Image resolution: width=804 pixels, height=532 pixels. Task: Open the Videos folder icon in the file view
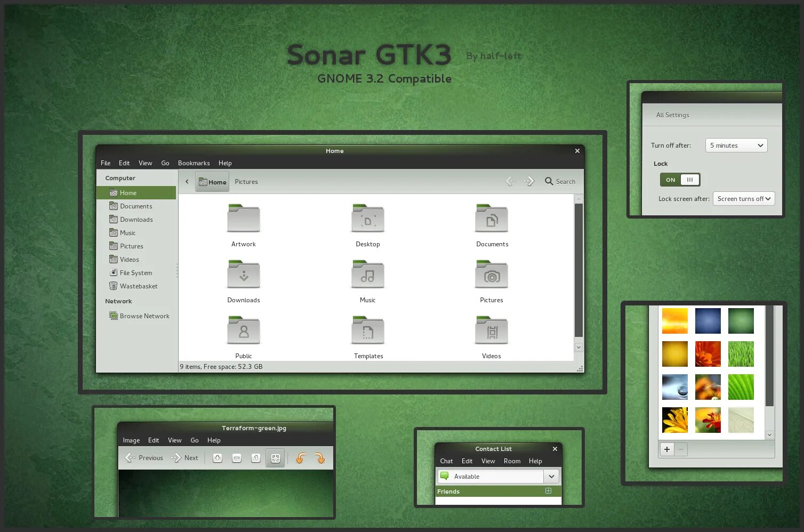click(x=492, y=330)
